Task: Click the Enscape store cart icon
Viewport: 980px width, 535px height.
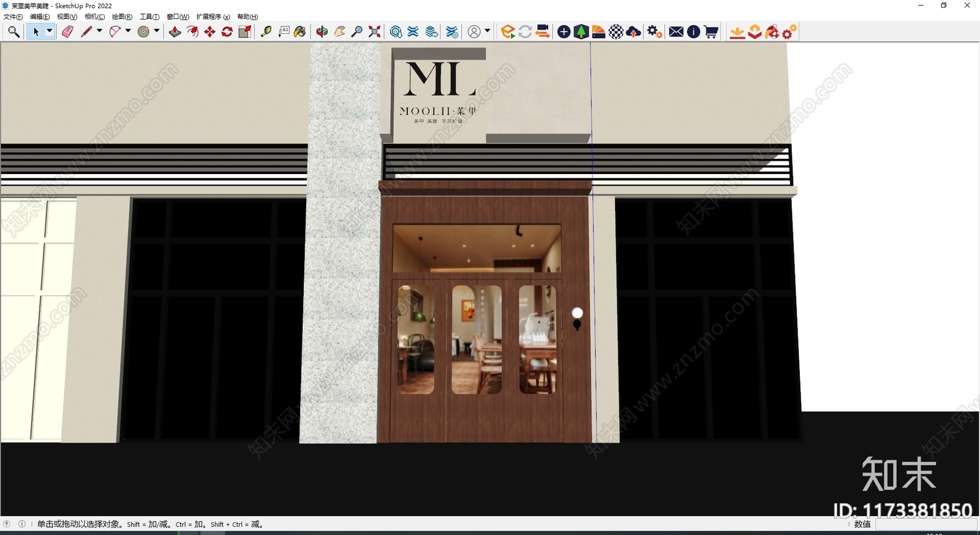Action: coord(711,32)
